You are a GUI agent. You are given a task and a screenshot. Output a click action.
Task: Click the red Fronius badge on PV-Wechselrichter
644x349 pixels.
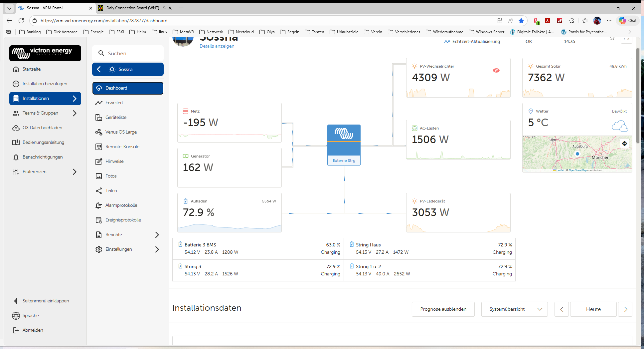pos(496,70)
